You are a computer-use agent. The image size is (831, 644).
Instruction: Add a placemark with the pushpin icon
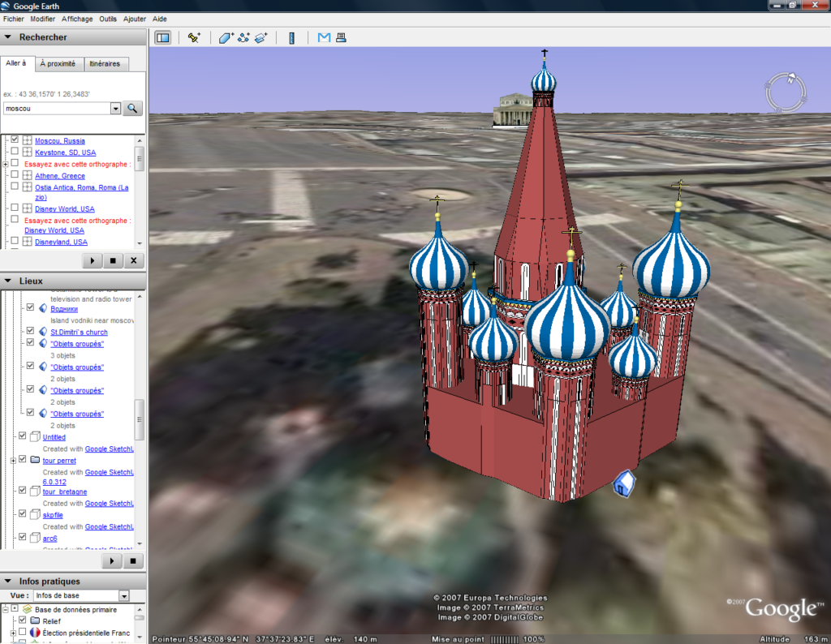click(194, 37)
